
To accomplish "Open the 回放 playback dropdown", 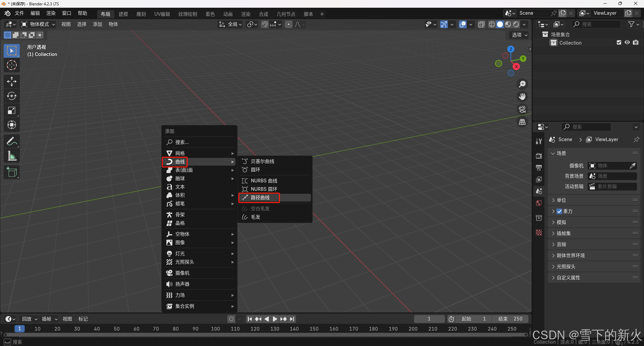I will tap(30, 319).
